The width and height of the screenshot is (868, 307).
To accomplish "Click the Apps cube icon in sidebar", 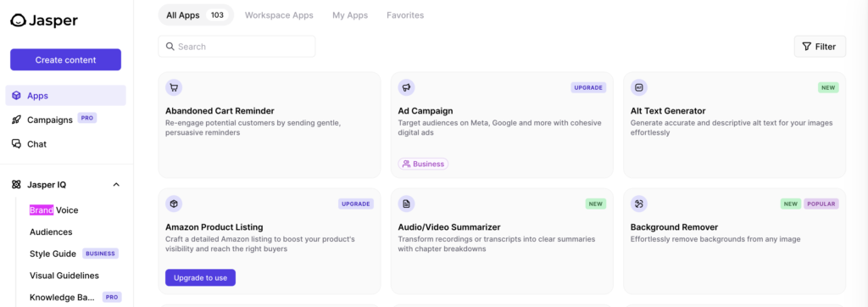I will click(x=17, y=95).
